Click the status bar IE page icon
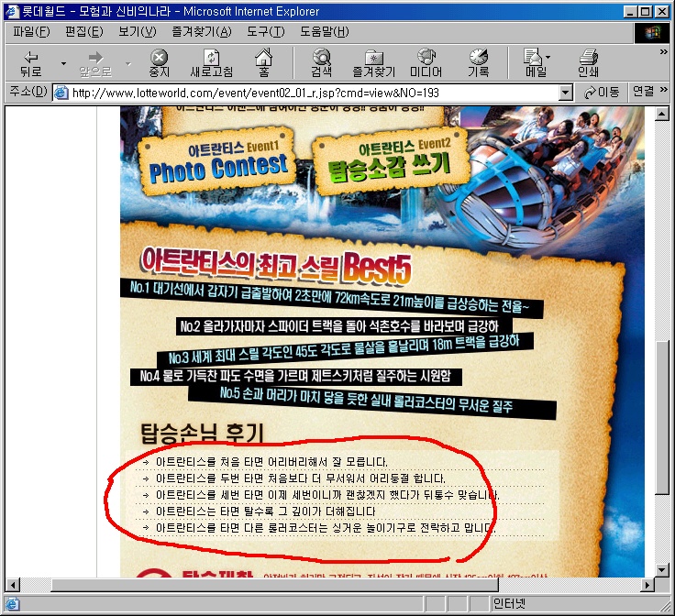675x616 pixels. pyautogui.click(x=13, y=604)
